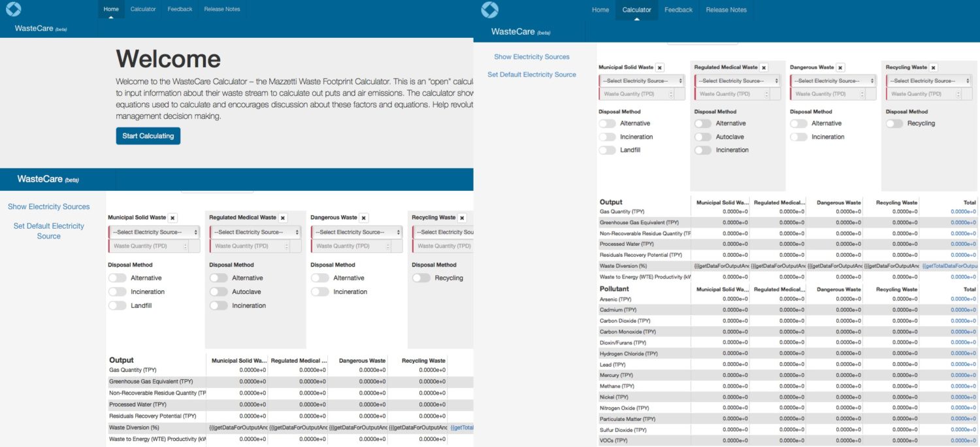Switch on Municipal Solid Waste Landfill, right screenshot
This screenshot has width=980, height=447.
coord(607,150)
